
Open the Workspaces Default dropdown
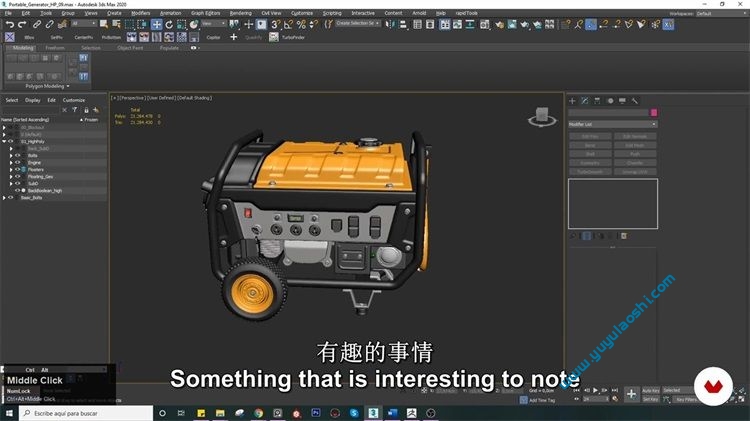pos(721,13)
